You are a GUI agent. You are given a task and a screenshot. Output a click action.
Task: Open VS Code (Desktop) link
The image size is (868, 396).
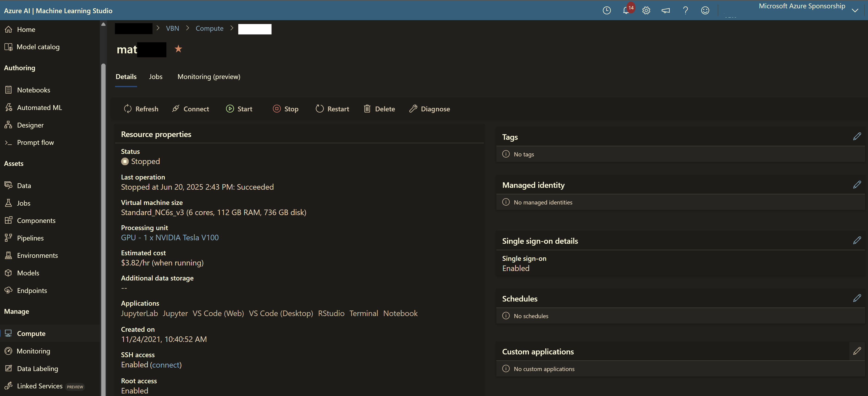coord(281,314)
